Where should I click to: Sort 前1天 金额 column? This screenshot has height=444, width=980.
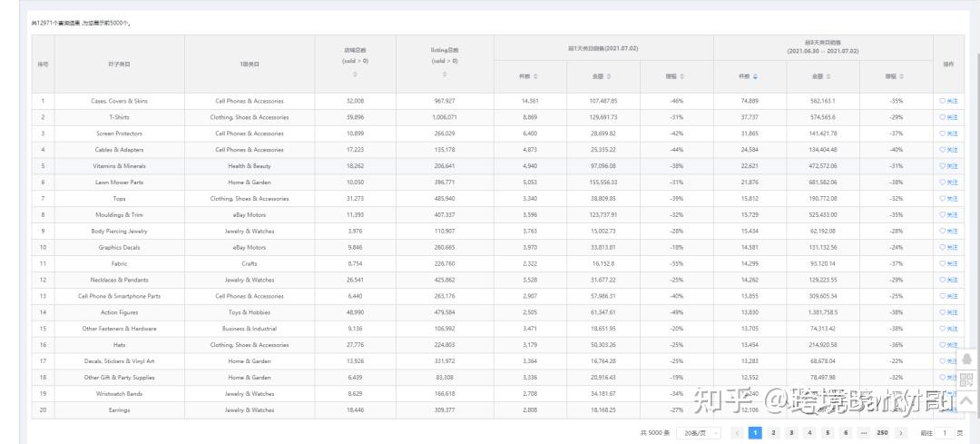(x=610, y=76)
